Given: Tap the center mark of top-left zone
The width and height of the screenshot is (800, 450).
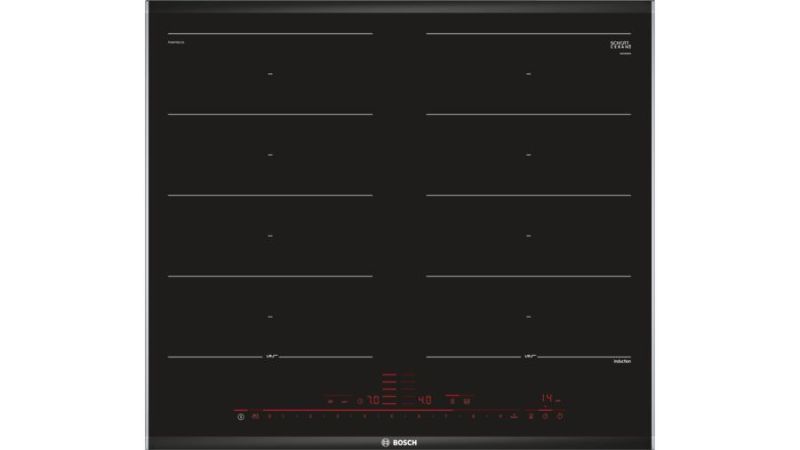Looking at the screenshot, I should (x=270, y=74).
